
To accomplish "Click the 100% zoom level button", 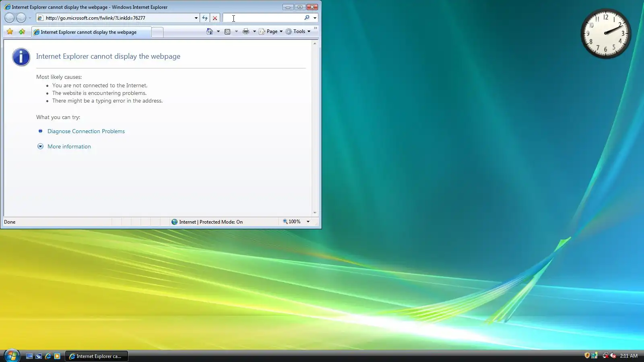I will 292,222.
